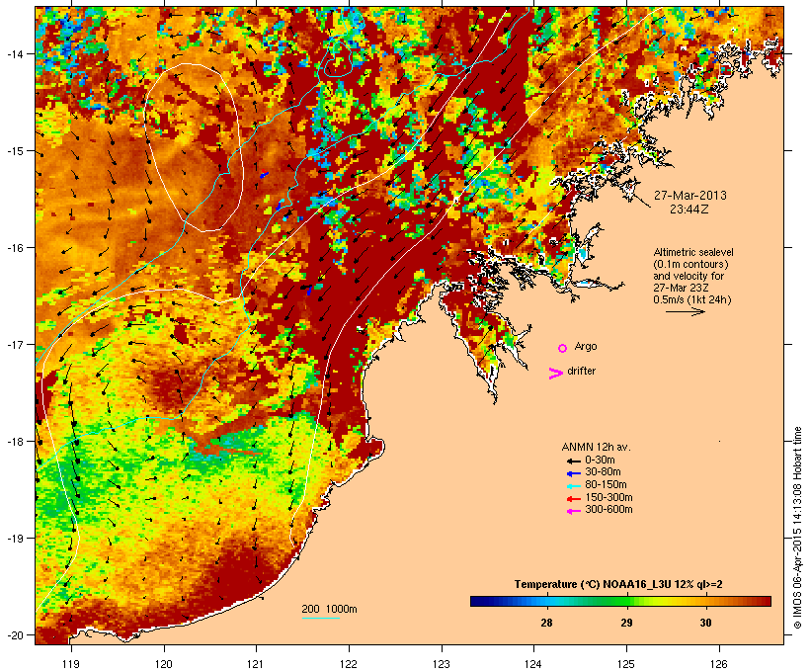810x672 pixels.
Task: Click longitude label 124 on axis
Action: click(x=533, y=664)
